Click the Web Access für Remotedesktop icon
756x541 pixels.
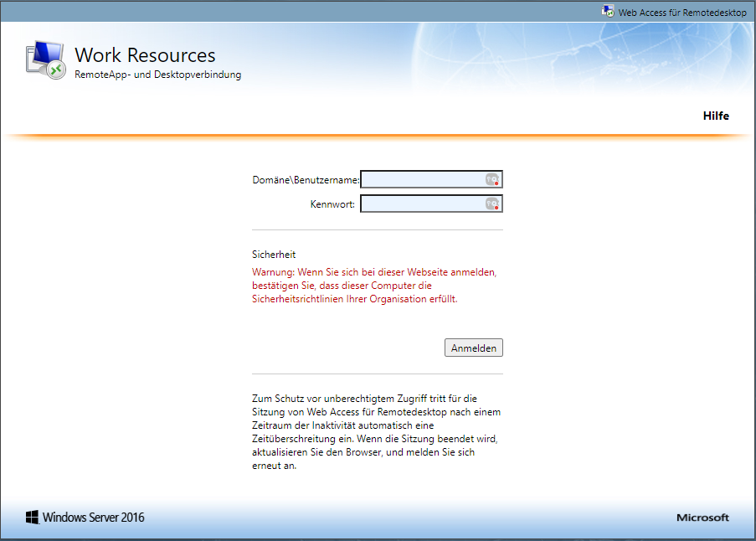[608, 11]
